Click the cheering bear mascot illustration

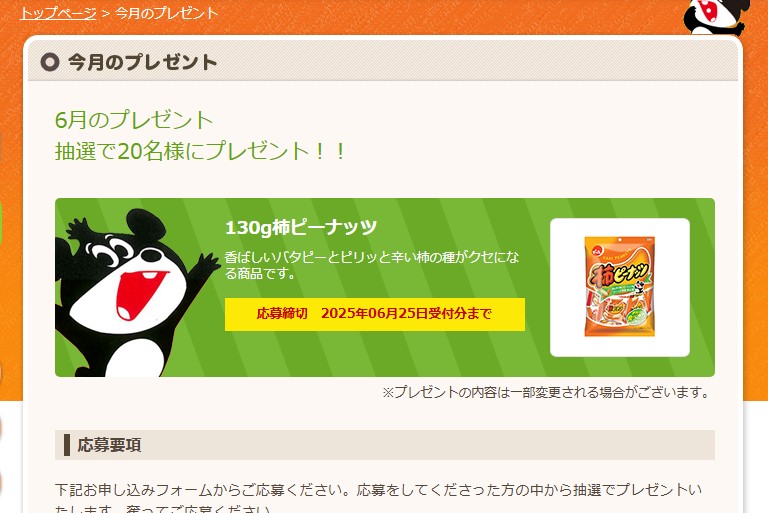point(136,293)
